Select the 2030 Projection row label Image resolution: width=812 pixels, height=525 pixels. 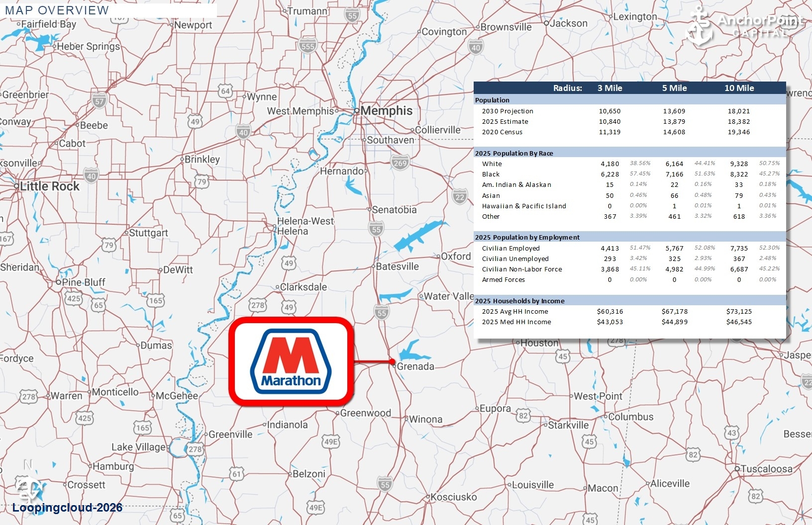pyautogui.click(x=507, y=111)
